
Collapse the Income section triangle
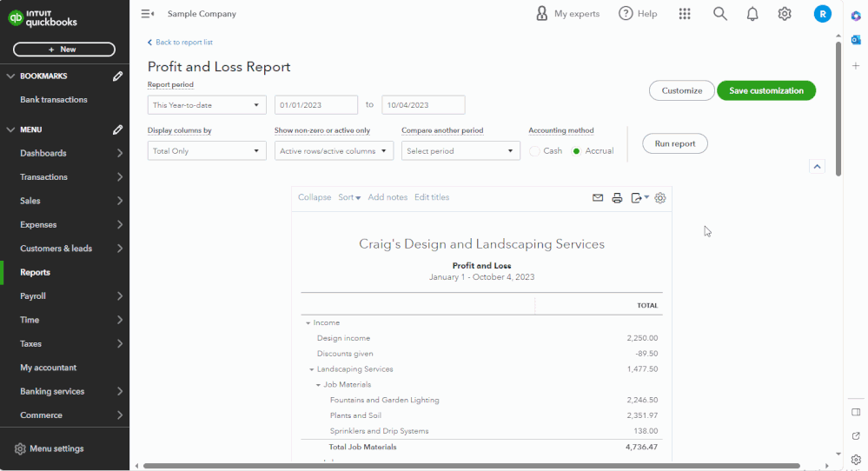pyautogui.click(x=308, y=323)
